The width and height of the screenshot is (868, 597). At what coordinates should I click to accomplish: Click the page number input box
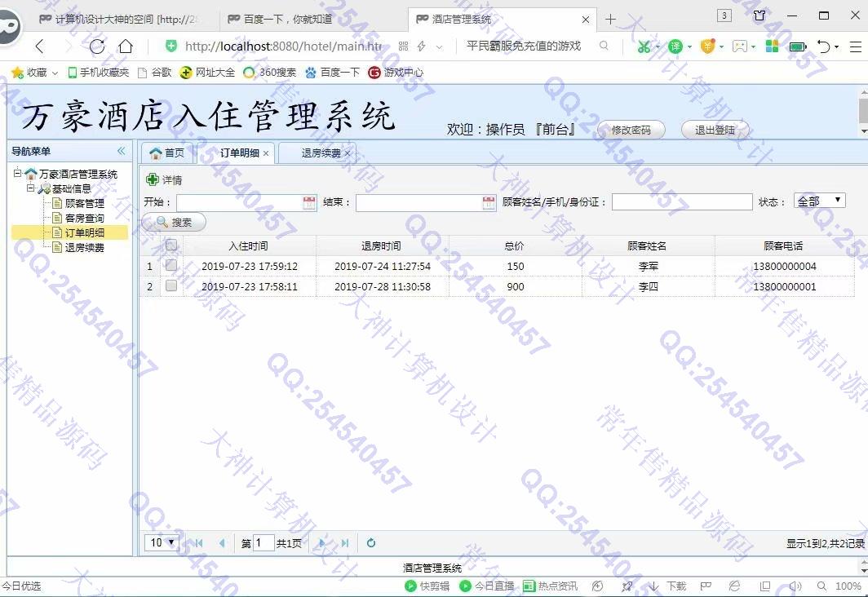pos(263,543)
